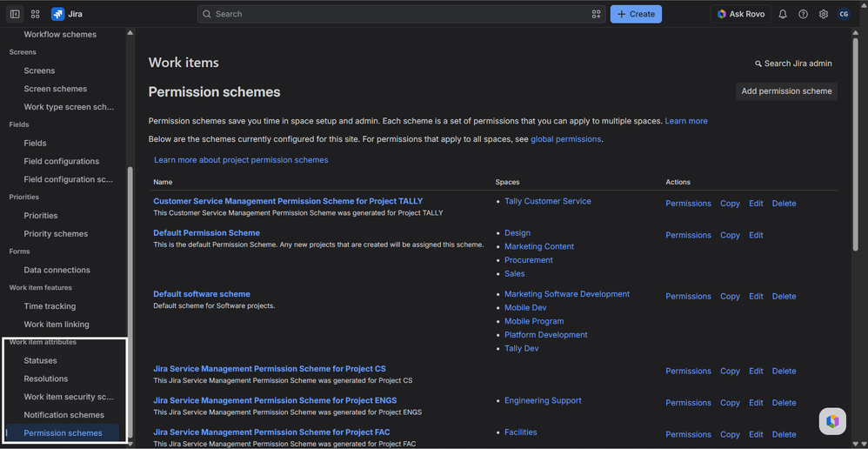Open Default software scheme link
Screen dimensions: 868x449
click(202, 294)
